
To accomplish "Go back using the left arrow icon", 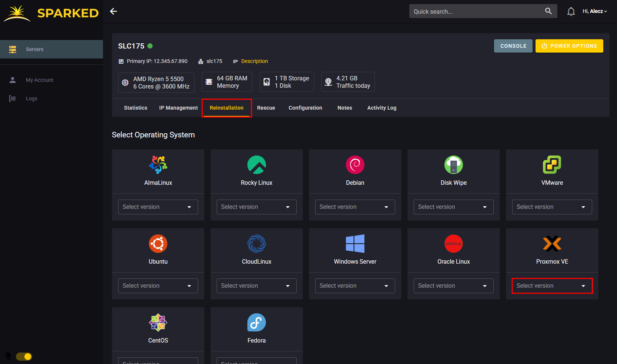I will 113,11.
